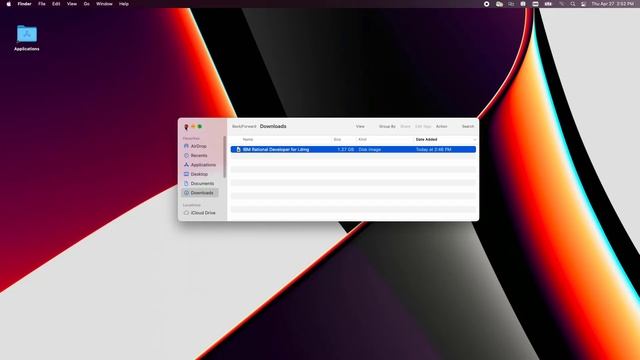Open the Action dropdown in the toolbar
The image size is (640, 360).
(x=442, y=127)
